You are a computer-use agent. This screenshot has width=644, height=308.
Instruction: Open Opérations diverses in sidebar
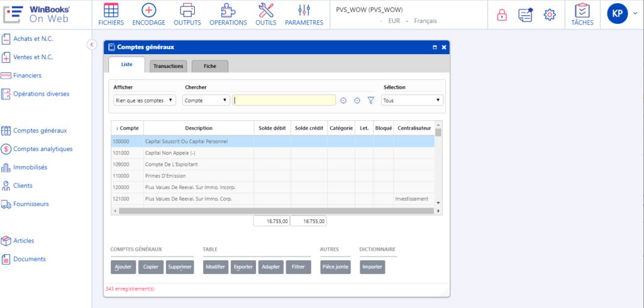point(36,94)
